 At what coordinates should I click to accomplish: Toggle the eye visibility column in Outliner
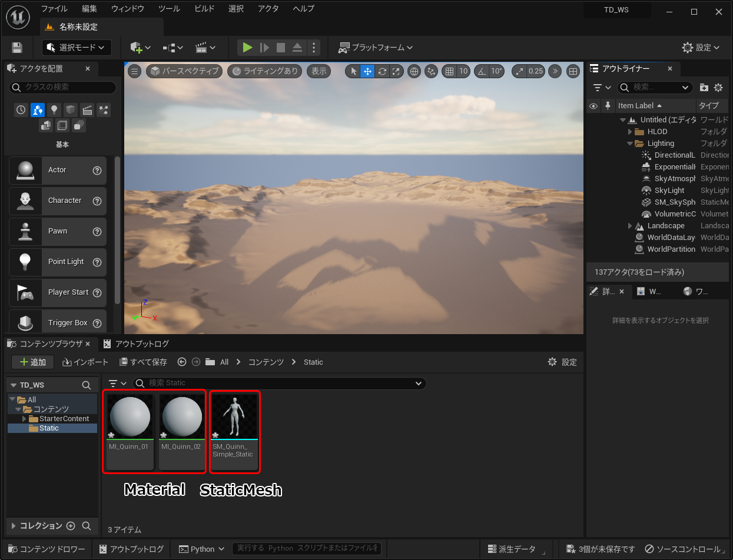pos(593,106)
